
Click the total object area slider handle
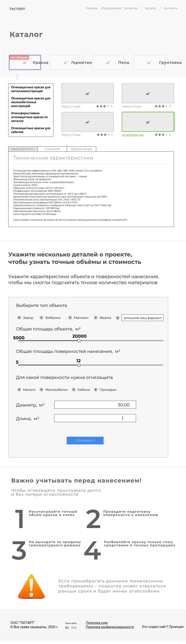pos(79,341)
